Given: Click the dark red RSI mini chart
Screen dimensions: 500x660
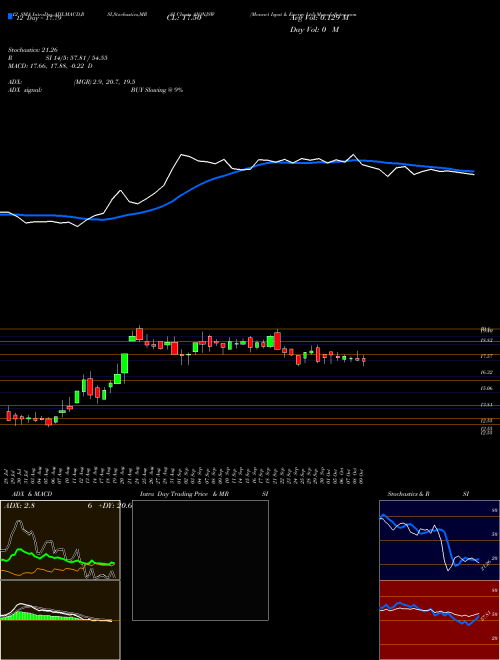Looking at the screenshot, I should [x=439, y=620].
